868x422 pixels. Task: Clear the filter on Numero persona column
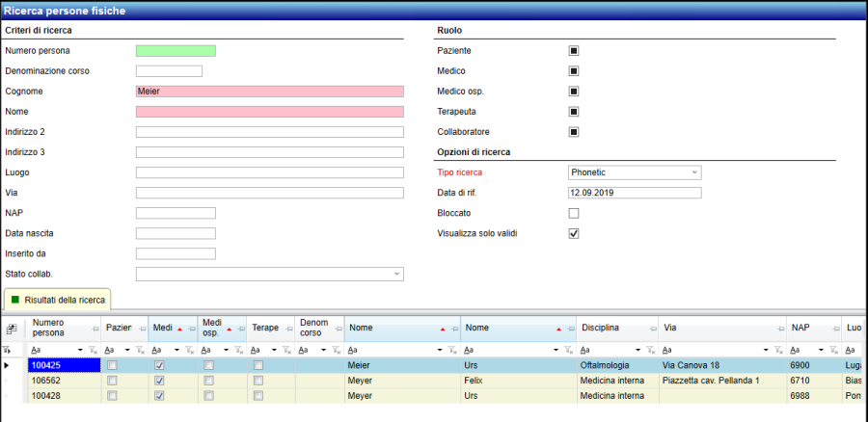click(93, 350)
